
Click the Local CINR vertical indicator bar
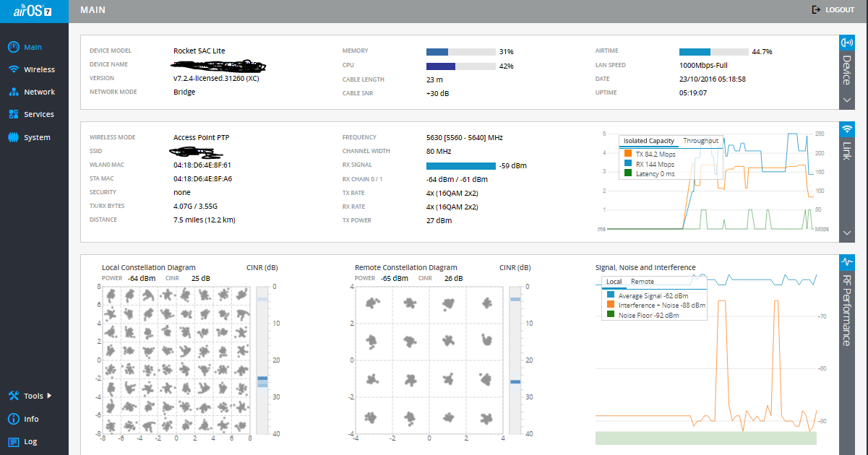pyautogui.click(x=262, y=360)
